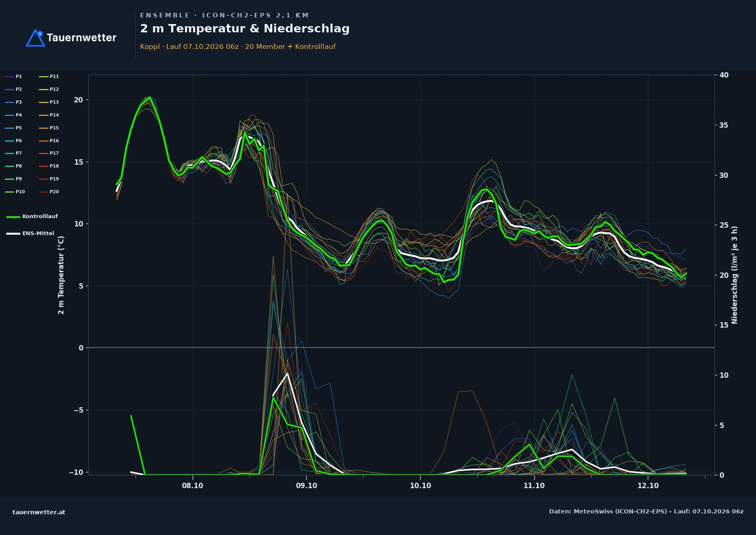
Task: Click the P1 legend entry
Action: point(14,76)
